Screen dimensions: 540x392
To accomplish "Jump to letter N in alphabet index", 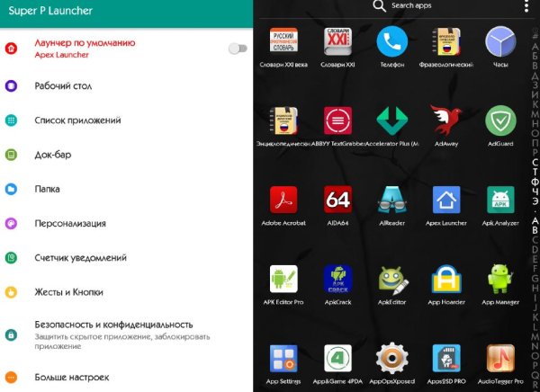I will 535,345.
